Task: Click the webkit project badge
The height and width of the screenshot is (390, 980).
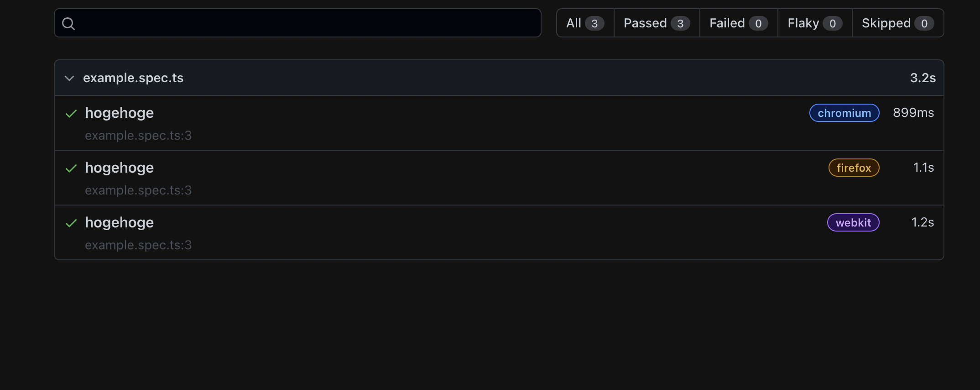Action: click(853, 223)
